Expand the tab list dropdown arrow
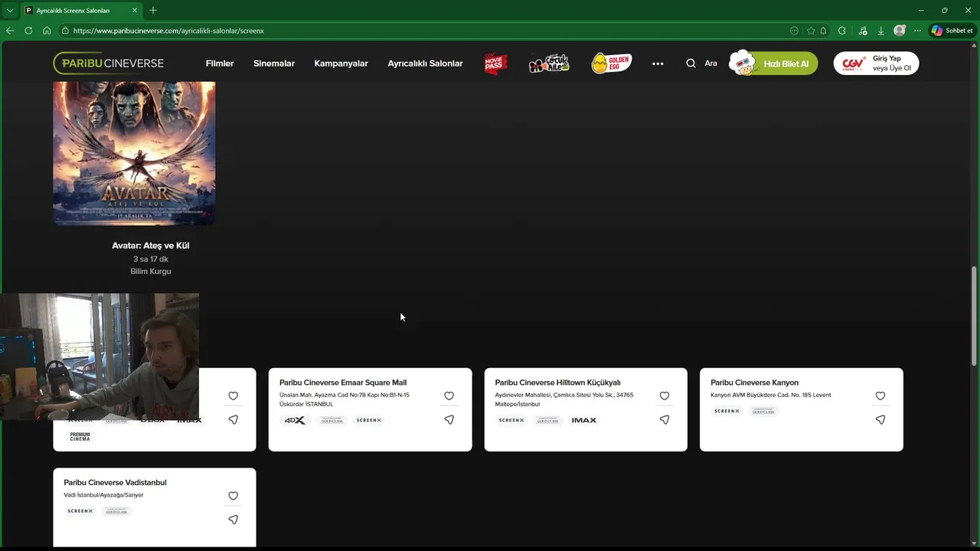Screen dimensions: 980x551 click(x=9, y=10)
